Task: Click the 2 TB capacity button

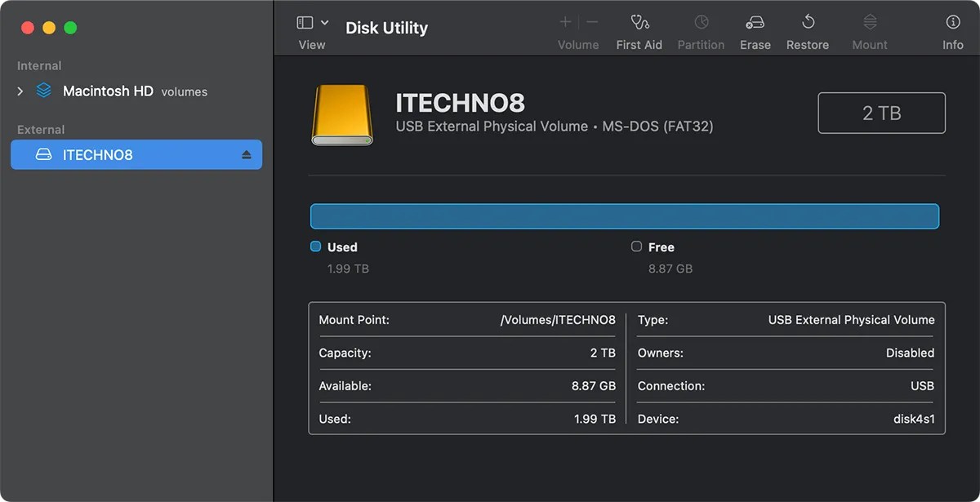Action: tap(881, 113)
